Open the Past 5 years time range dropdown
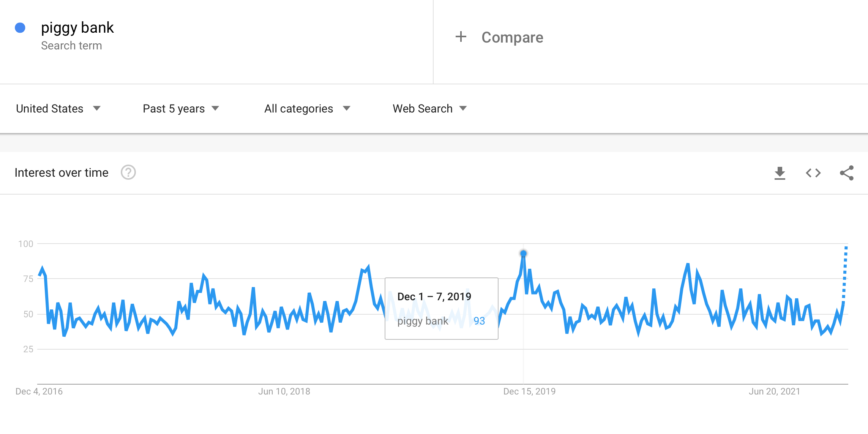Screen dimensions: 868x434 tap(181, 109)
